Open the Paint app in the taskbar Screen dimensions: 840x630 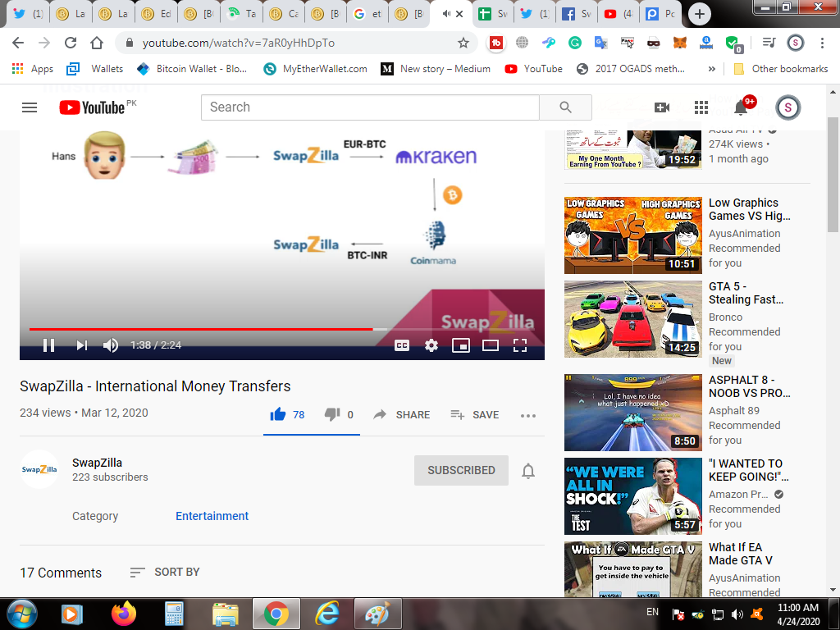click(377, 614)
